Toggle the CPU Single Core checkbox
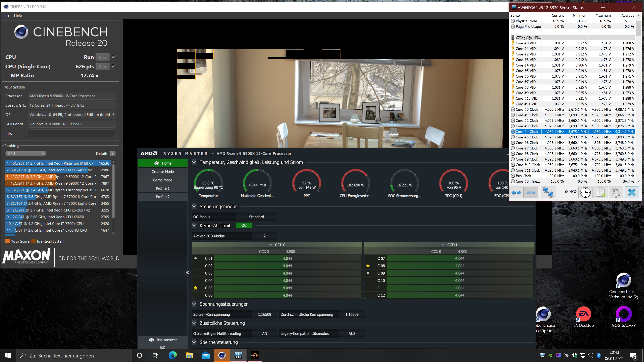 pos(114,67)
